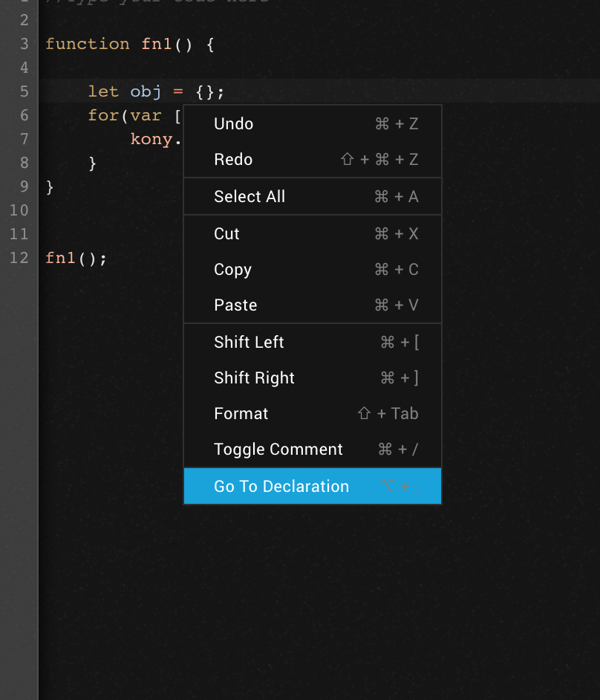This screenshot has height=700, width=600.
Task: Paste clipboard contents from the menu
Action: pyautogui.click(x=234, y=305)
